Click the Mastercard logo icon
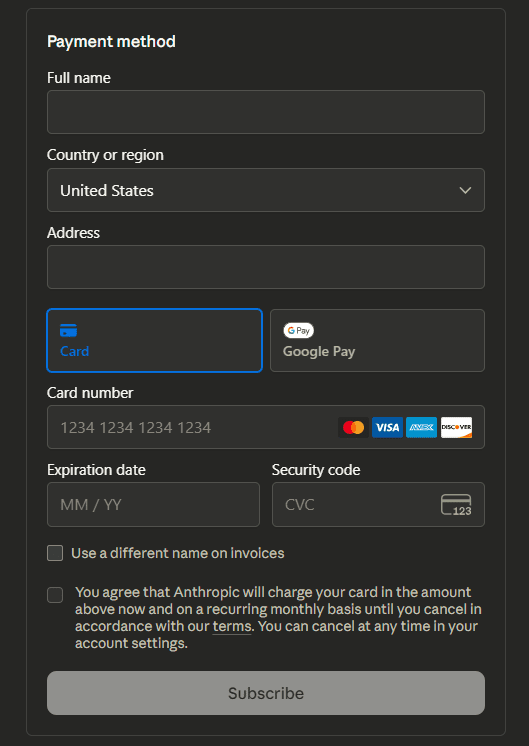The height and width of the screenshot is (746, 529). coord(353,427)
